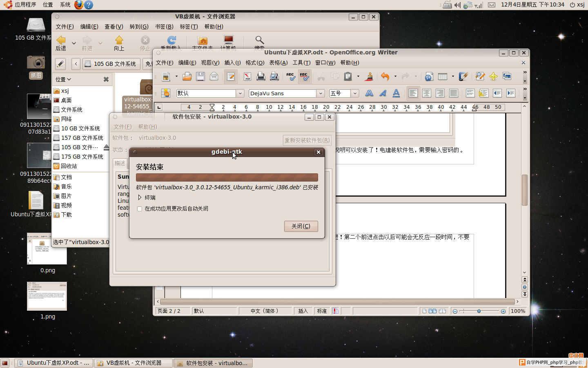Open Find & Replace in Writer
The width and height of the screenshot is (588, 368).
point(480,76)
